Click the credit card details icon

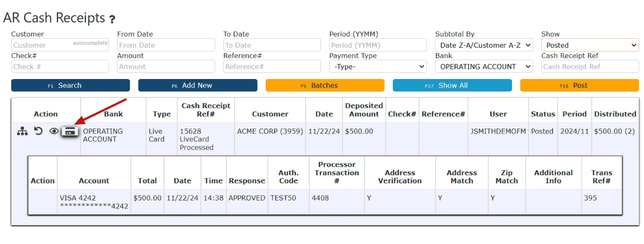(x=70, y=131)
